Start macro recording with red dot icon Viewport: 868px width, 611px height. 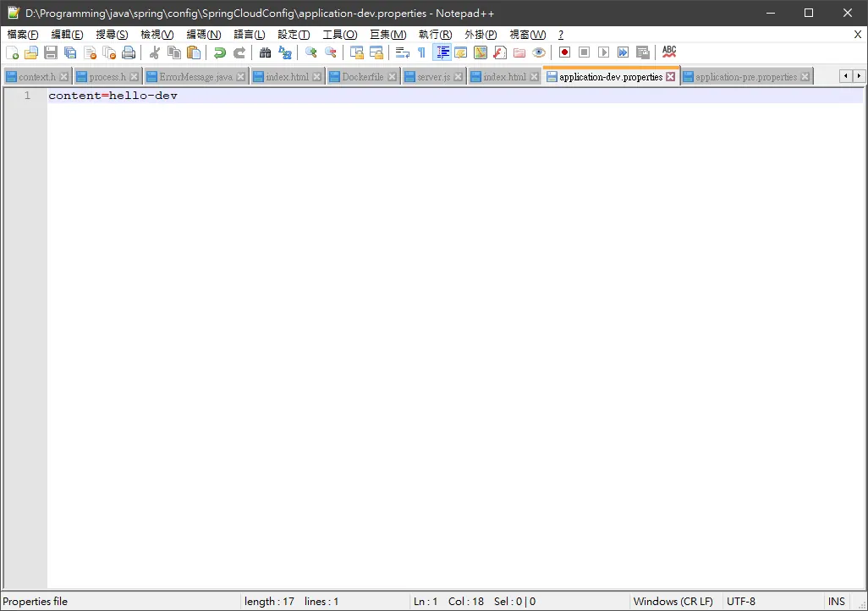click(564, 52)
